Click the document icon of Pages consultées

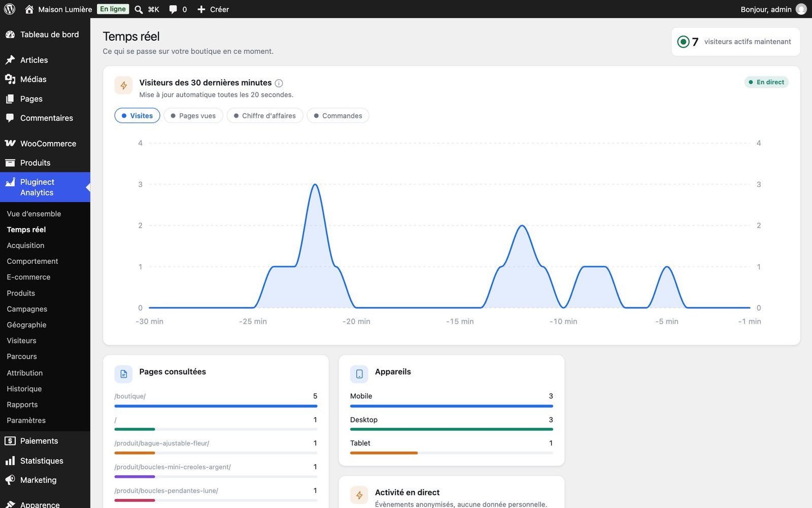[123, 374]
